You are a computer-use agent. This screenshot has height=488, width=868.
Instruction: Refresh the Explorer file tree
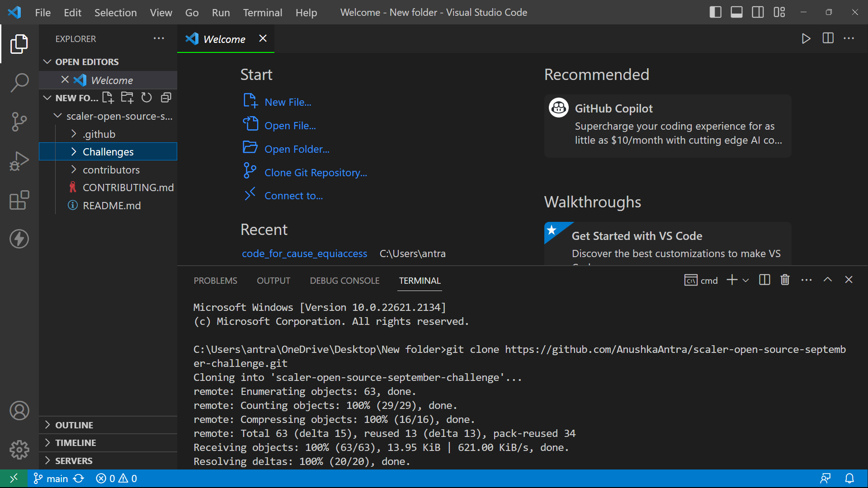click(x=146, y=97)
